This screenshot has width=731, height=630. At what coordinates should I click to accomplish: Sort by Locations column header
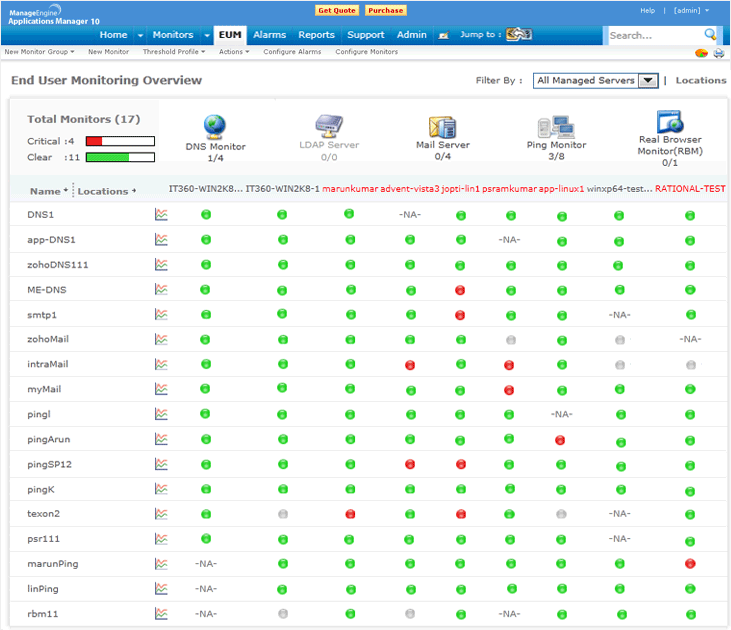[x=106, y=191]
